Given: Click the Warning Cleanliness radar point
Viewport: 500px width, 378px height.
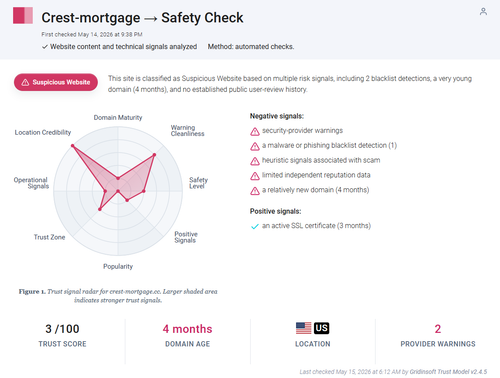Looking at the screenshot, I should pyautogui.click(x=154, y=155).
